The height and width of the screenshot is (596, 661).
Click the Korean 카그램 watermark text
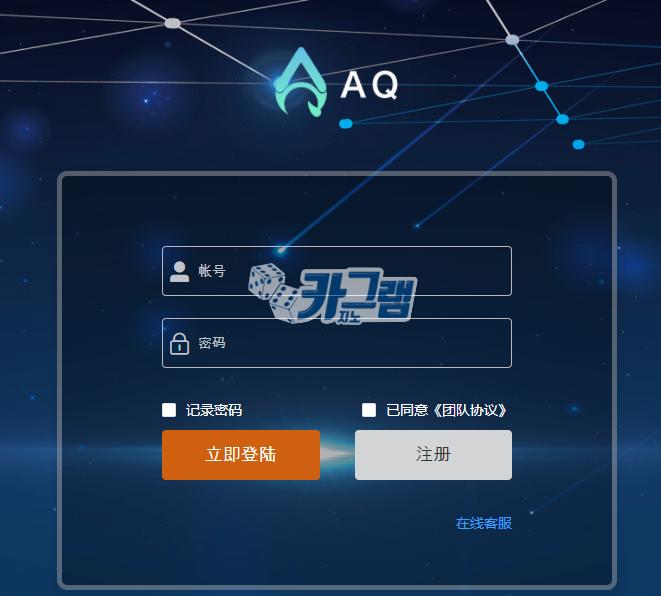pos(357,296)
